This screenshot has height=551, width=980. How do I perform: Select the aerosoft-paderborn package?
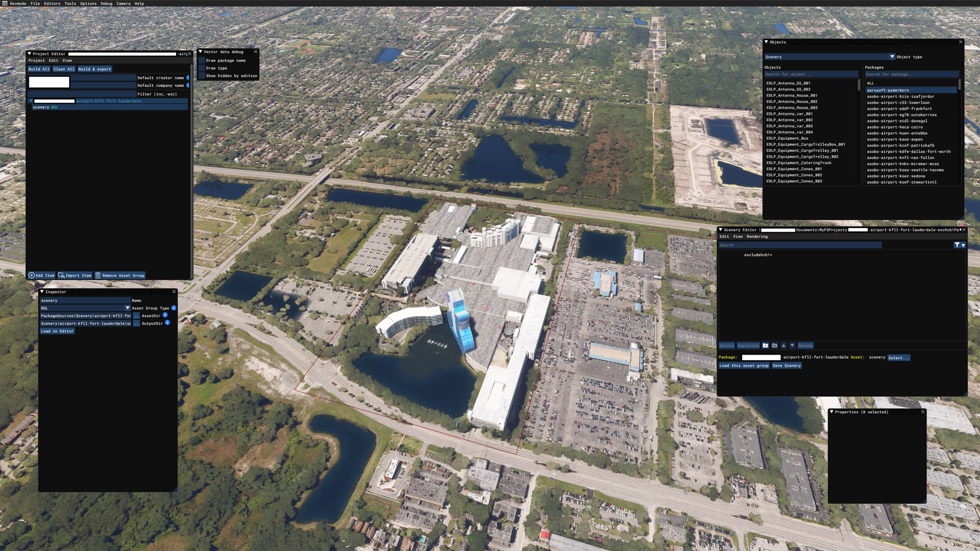coord(911,90)
